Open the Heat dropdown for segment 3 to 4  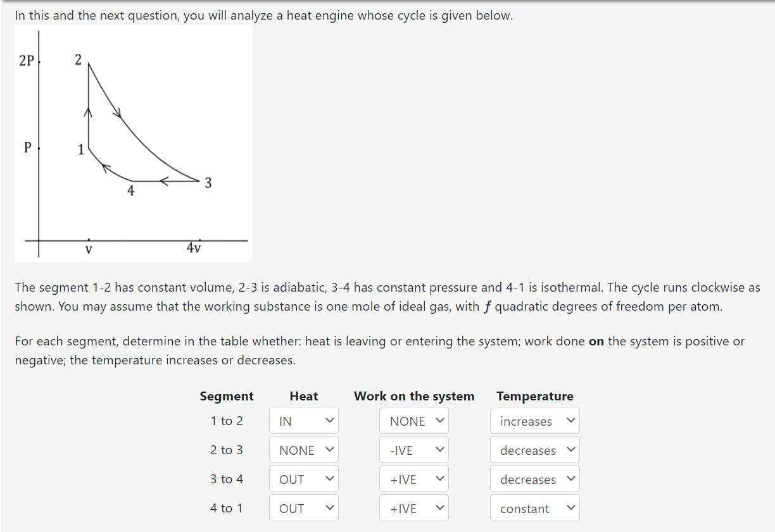[303, 478]
